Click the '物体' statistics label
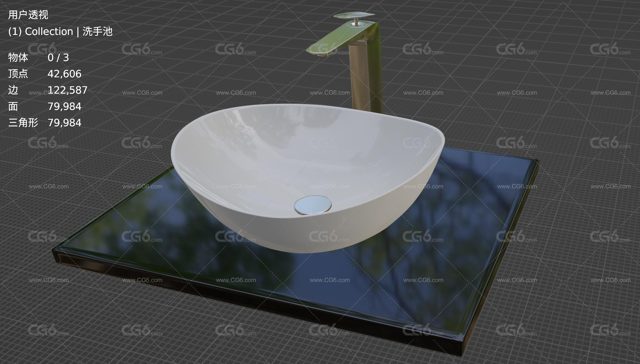The image size is (640, 364). click(x=18, y=58)
